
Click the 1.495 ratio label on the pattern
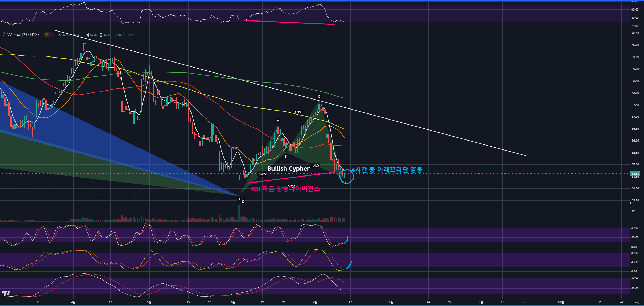[315, 165]
